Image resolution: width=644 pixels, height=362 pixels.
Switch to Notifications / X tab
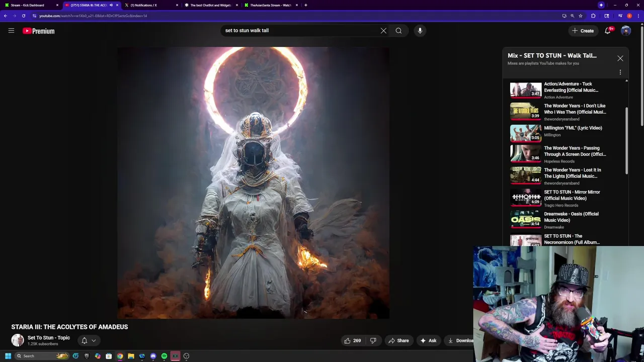pyautogui.click(x=151, y=5)
